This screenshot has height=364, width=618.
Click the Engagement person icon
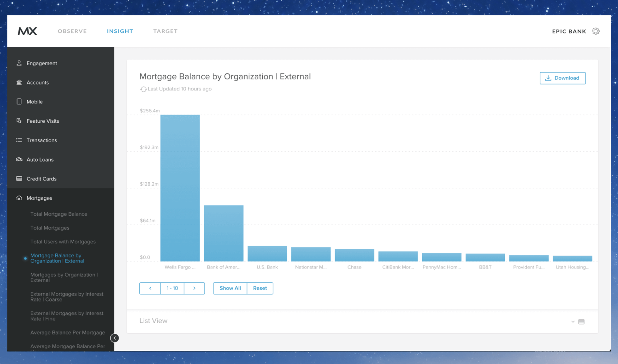[19, 63]
